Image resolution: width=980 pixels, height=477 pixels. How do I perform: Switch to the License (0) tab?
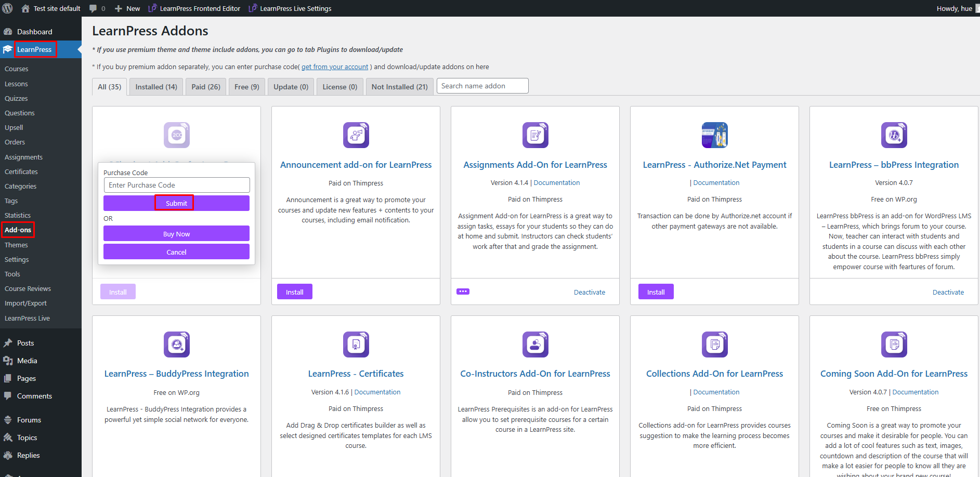[340, 87]
